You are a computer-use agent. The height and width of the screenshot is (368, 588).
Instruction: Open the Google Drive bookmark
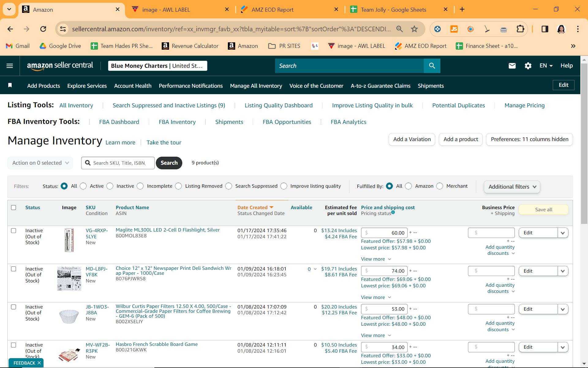pos(60,46)
